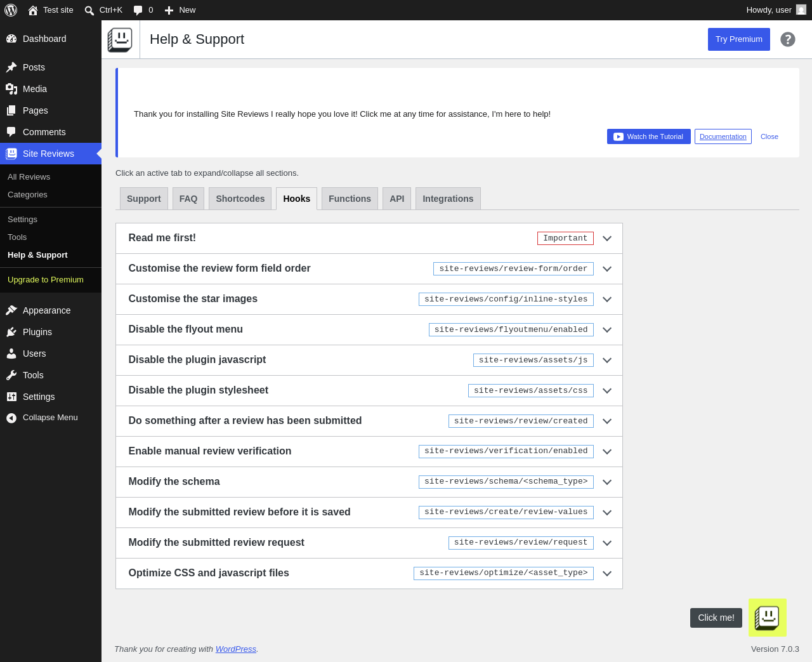This screenshot has width=812, height=662.
Task: Click the site-reviews/flyoutmenu/enabled hook tag
Action: tap(511, 329)
